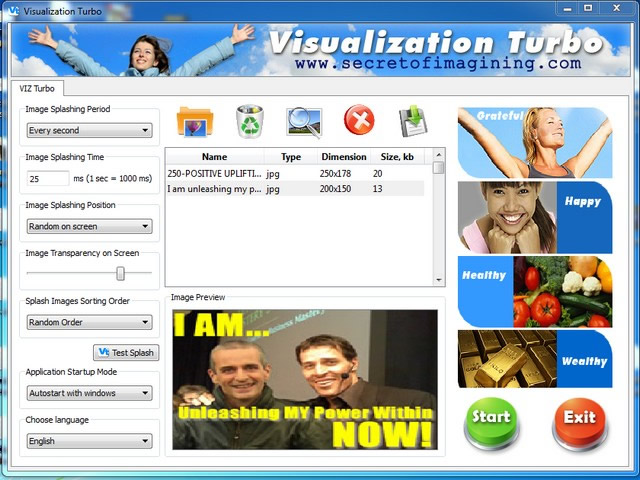Click the green Start button
The image size is (640, 480).
pos(491,423)
